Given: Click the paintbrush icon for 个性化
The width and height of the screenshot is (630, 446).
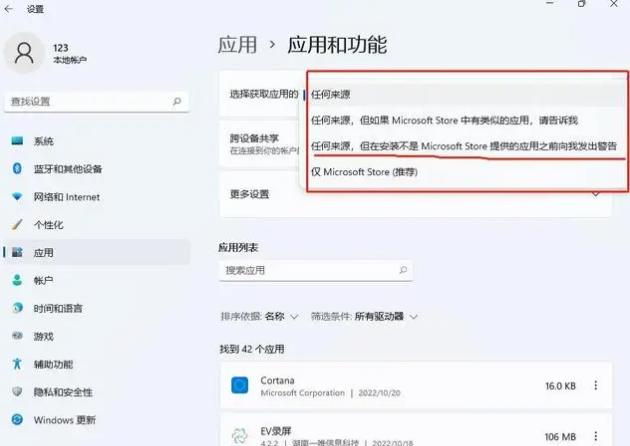Looking at the screenshot, I should [17, 225].
